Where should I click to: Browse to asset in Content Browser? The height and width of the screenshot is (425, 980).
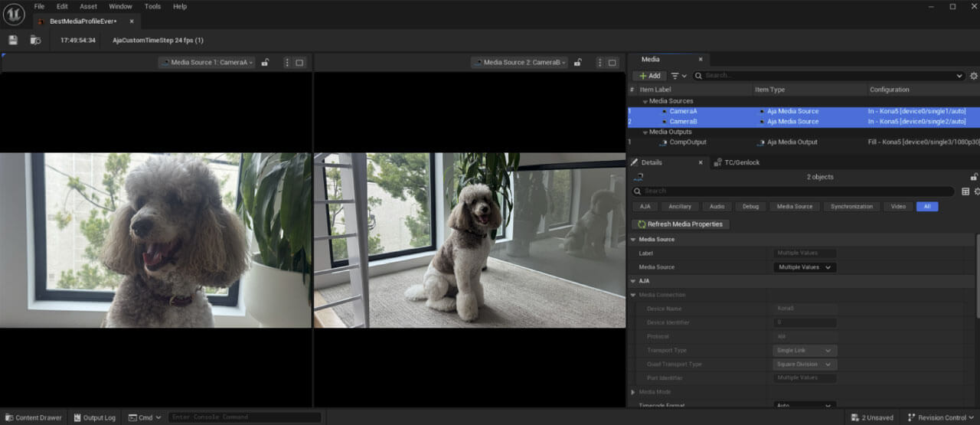(x=35, y=40)
